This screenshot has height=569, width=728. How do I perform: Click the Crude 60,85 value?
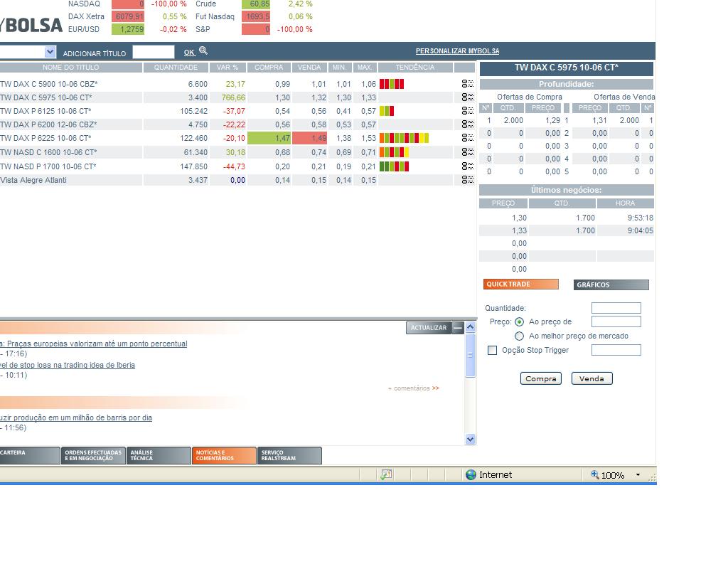tap(256, 4)
